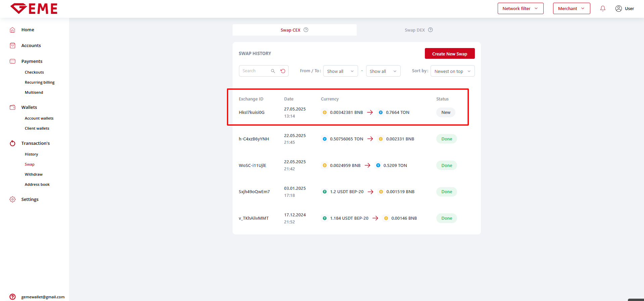Click the Swap DEX help question icon
644x301 pixels.
click(430, 30)
